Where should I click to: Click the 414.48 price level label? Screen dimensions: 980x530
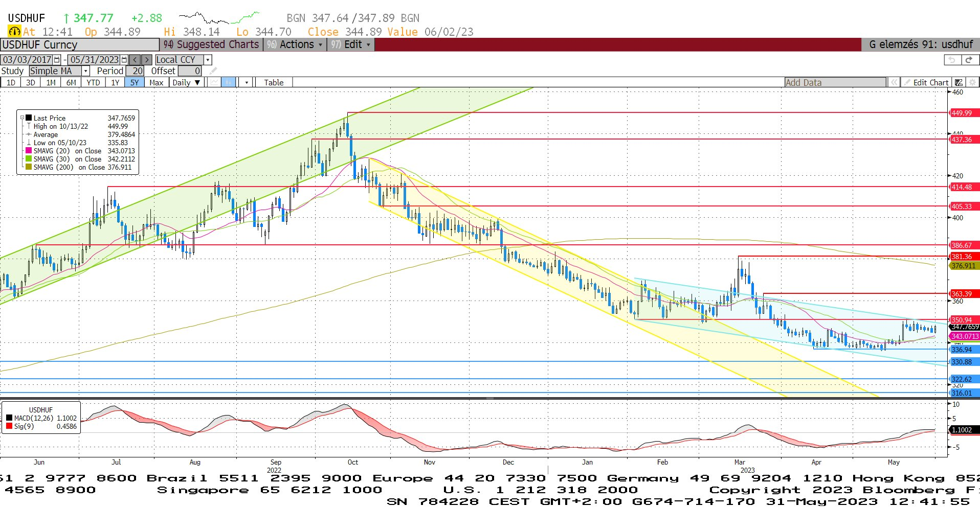(x=964, y=187)
